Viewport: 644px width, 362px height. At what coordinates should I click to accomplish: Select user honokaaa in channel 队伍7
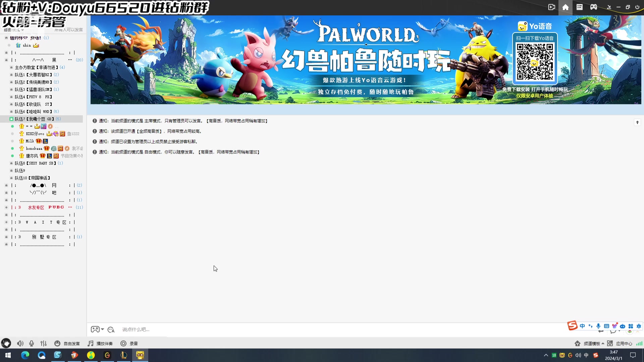coord(34,148)
